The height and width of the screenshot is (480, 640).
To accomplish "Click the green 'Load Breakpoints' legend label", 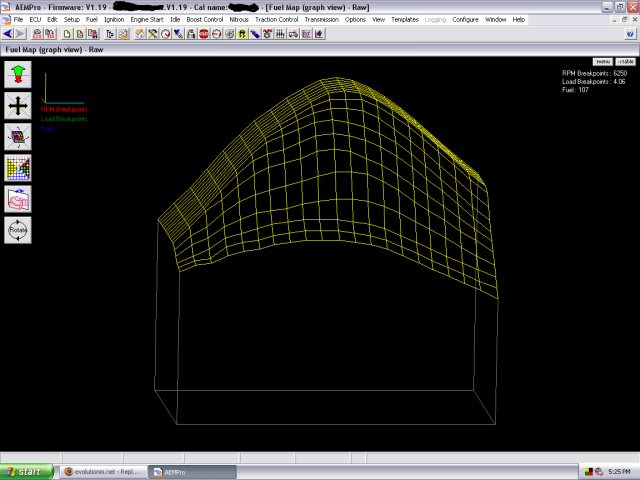I will [x=64, y=119].
